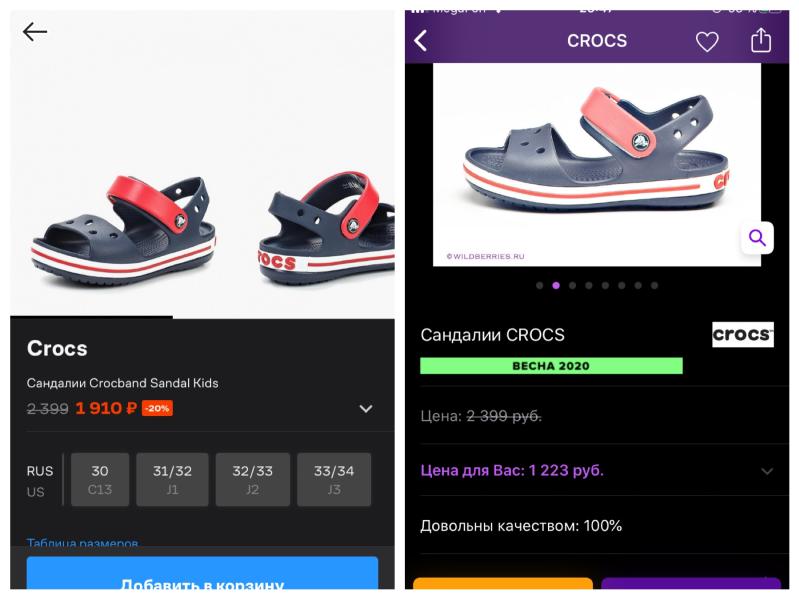Open the Wildberries sandal product photo
799x600 pixels.
click(597, 164)
